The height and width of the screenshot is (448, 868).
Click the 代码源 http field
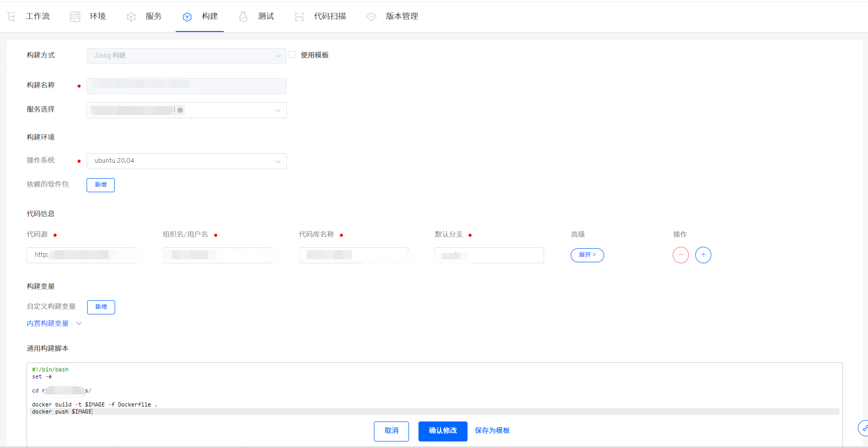click(x=81, y=255)
